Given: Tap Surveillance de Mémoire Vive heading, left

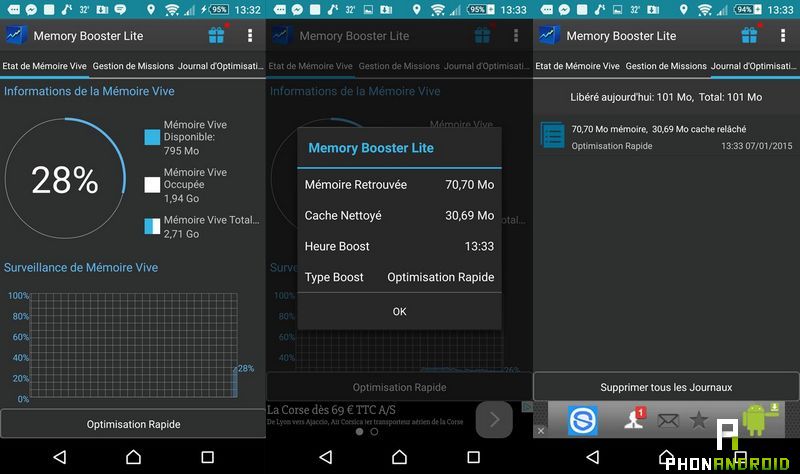Looking at the screenshot, I should (x=81, y=267).
